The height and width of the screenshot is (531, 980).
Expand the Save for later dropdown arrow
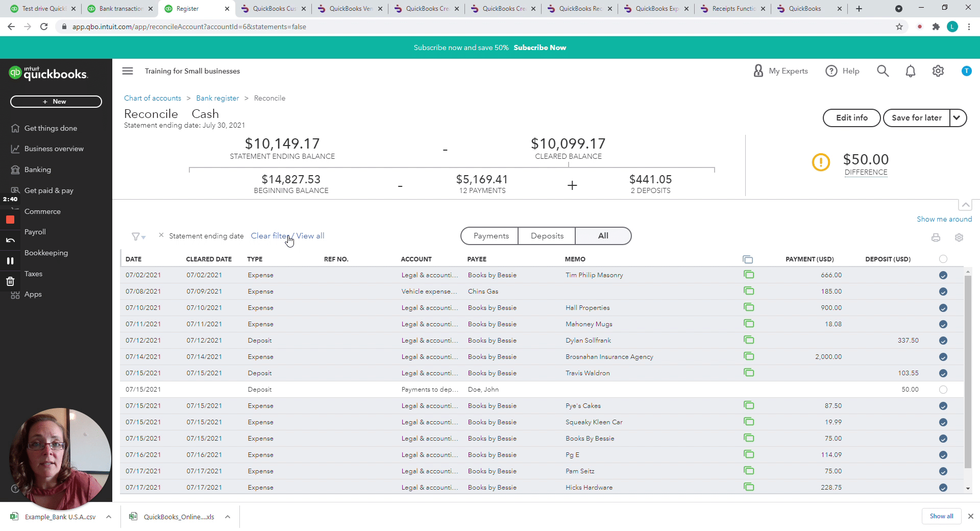point(957,118)
